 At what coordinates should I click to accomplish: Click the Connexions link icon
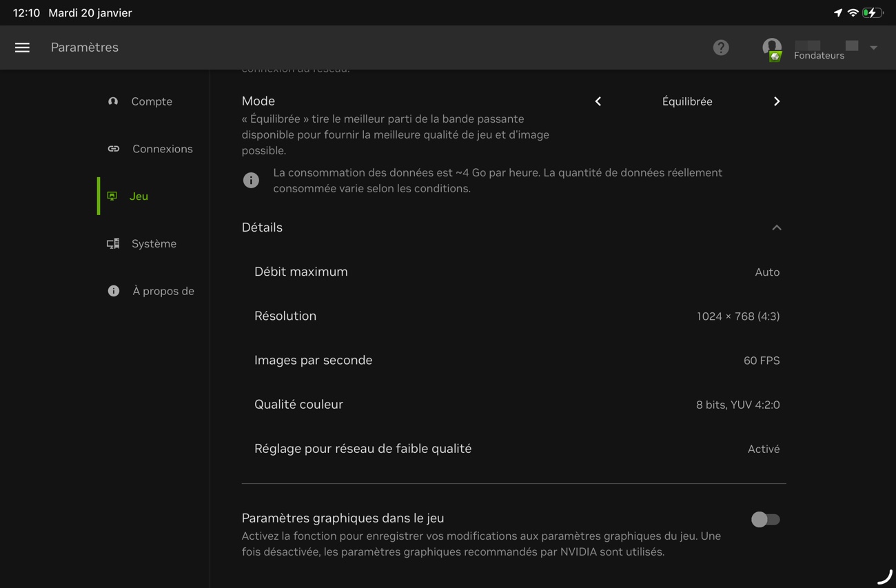point(114,149)
